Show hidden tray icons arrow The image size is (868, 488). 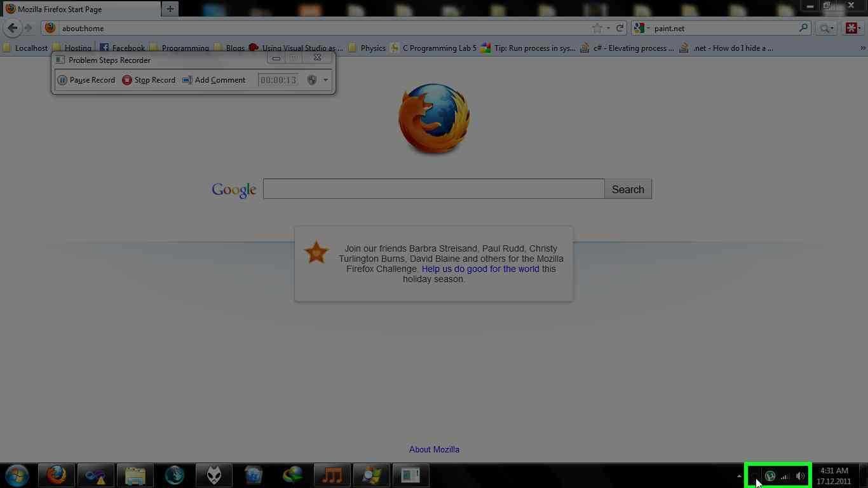pyautogui.click(x=739, y=476)
